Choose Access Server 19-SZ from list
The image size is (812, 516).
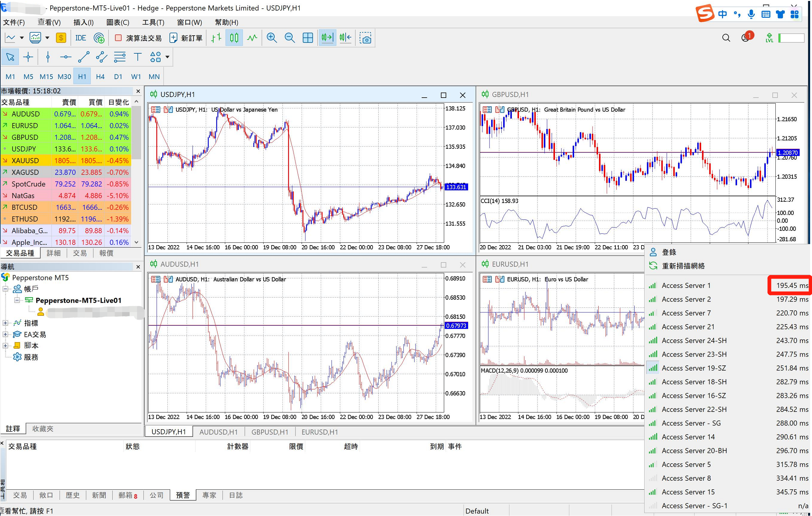click(728, 368)
